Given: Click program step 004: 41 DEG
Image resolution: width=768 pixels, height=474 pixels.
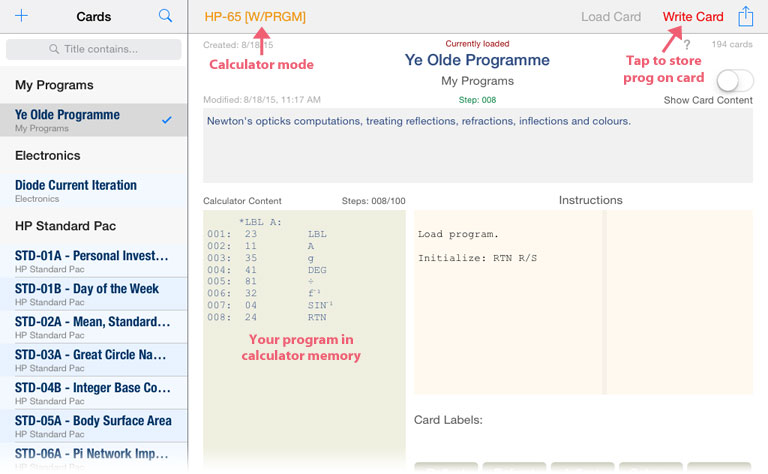Looking at the screenshot, I should pos(267,270).
